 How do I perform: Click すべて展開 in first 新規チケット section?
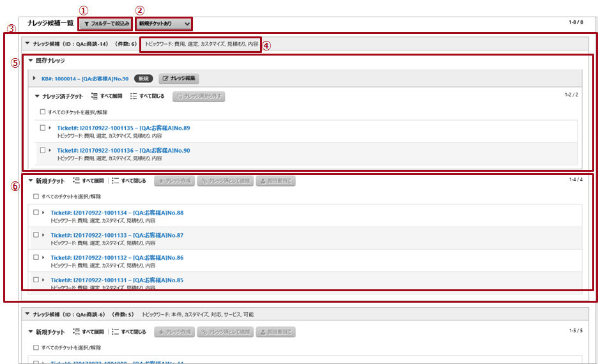point(88,181)
